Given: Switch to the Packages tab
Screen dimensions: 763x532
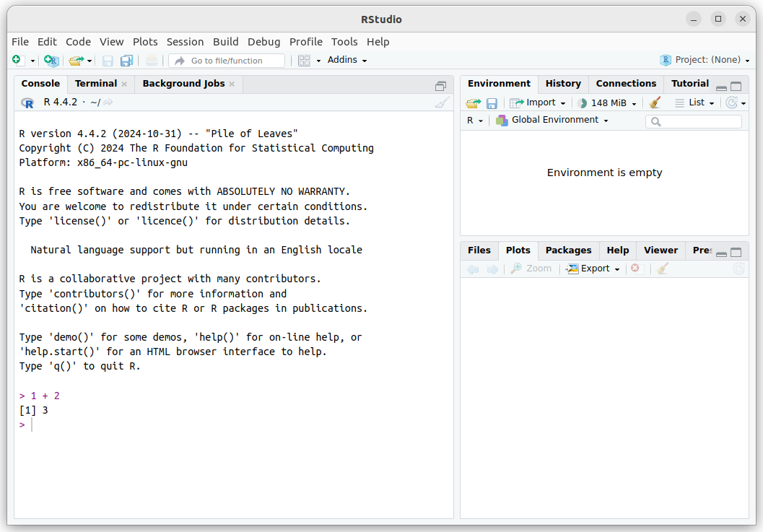Looking at the screenshot, I should [568, 250].
